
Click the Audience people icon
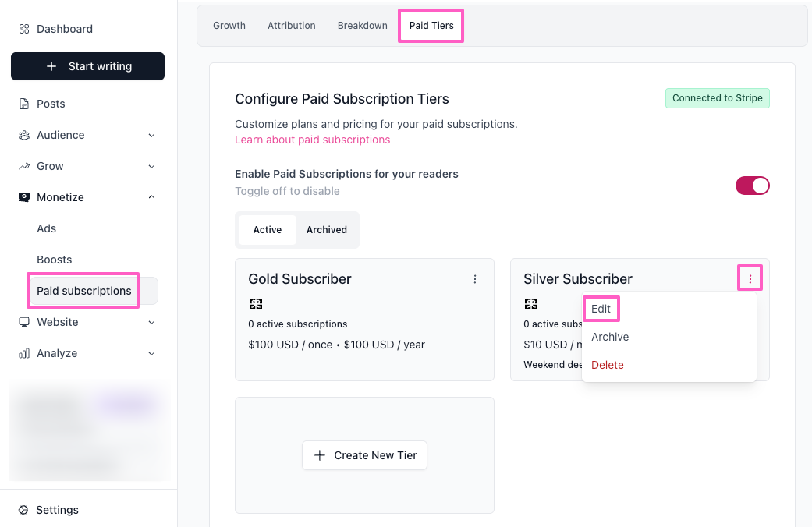pyautogui.click(x=24, y=135)
